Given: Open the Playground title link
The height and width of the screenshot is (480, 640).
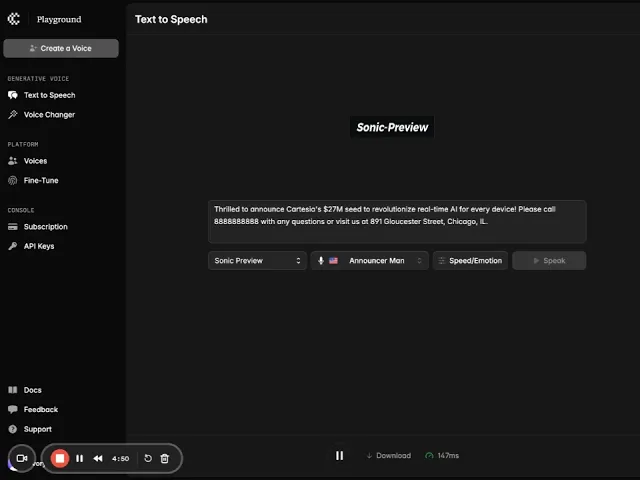Looking at the screenshot, I should 59,19.
